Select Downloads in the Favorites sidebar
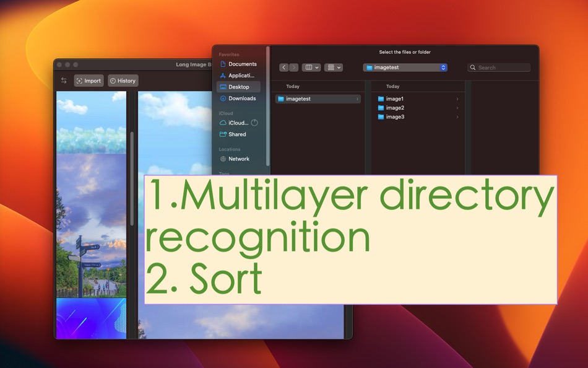This screenshot has height=368, width=588. tap(238, 99)
